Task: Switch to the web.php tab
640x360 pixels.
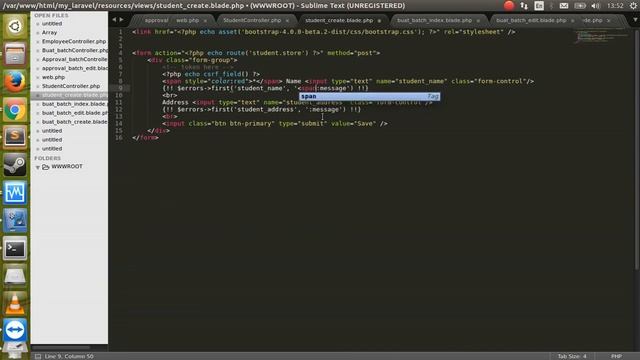Action: click(x=187, y=20)
